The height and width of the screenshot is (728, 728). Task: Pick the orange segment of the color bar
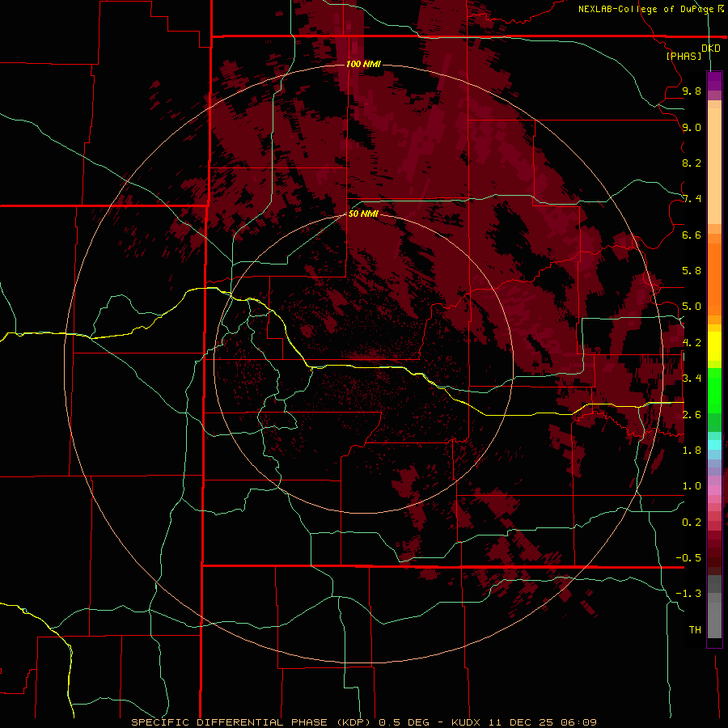[x=714, y=279]
